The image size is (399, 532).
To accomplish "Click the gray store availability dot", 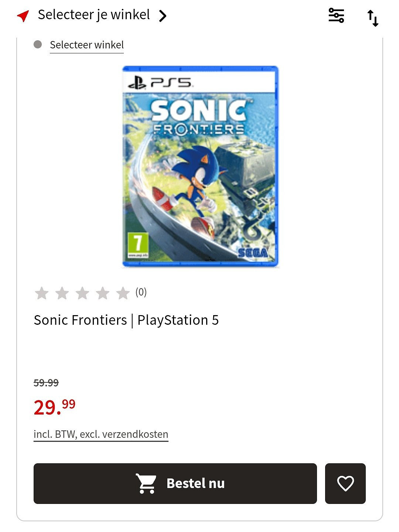I will [38, 45].
